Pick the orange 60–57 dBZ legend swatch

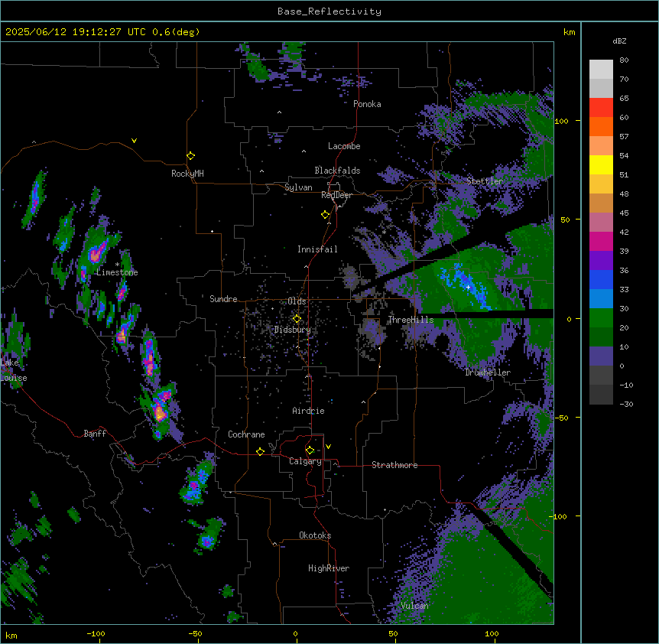tap(601, 126)
